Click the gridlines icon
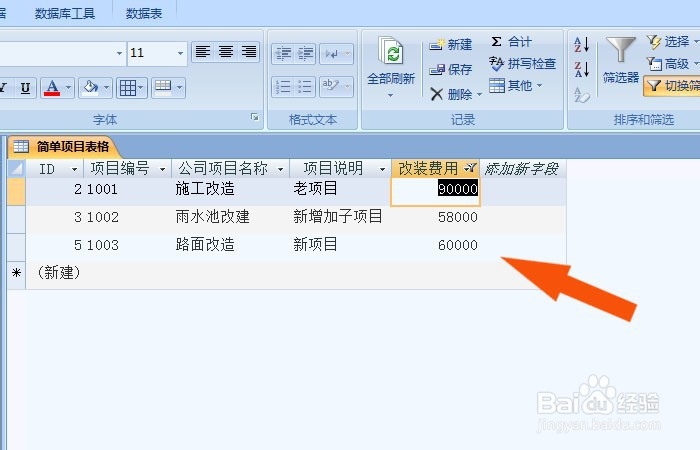The height and width of the screenshot is (450, 700). [x=128, y=88]
